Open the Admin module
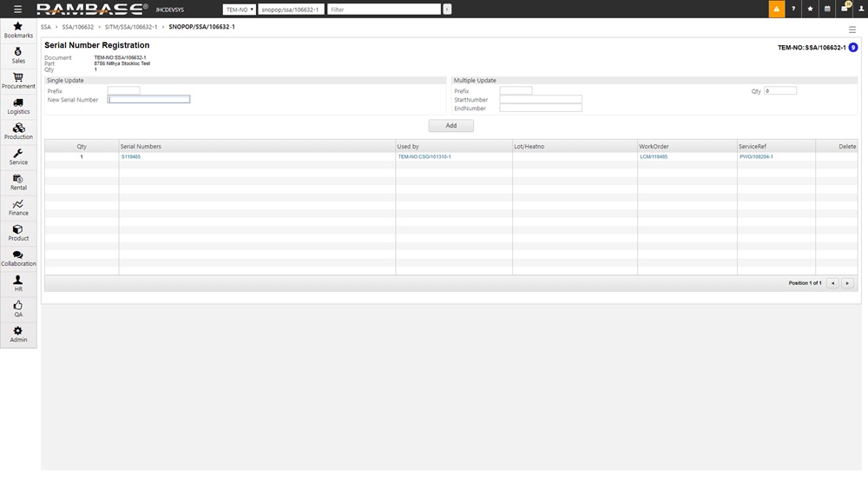 pos(18,334)
